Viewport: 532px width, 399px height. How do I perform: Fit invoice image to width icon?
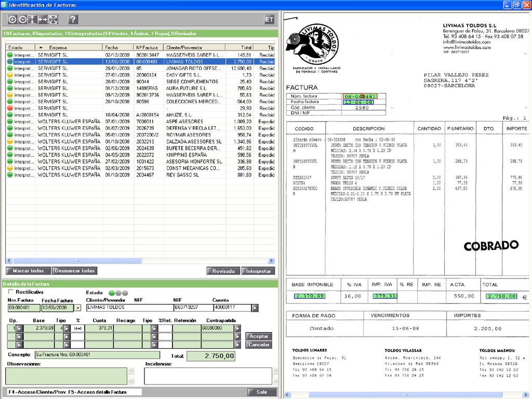[43, 20]
